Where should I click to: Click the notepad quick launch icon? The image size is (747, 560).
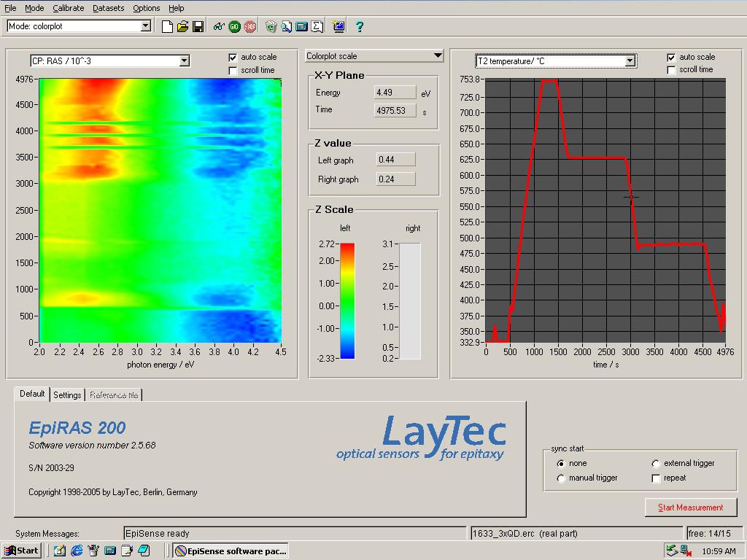127,551
